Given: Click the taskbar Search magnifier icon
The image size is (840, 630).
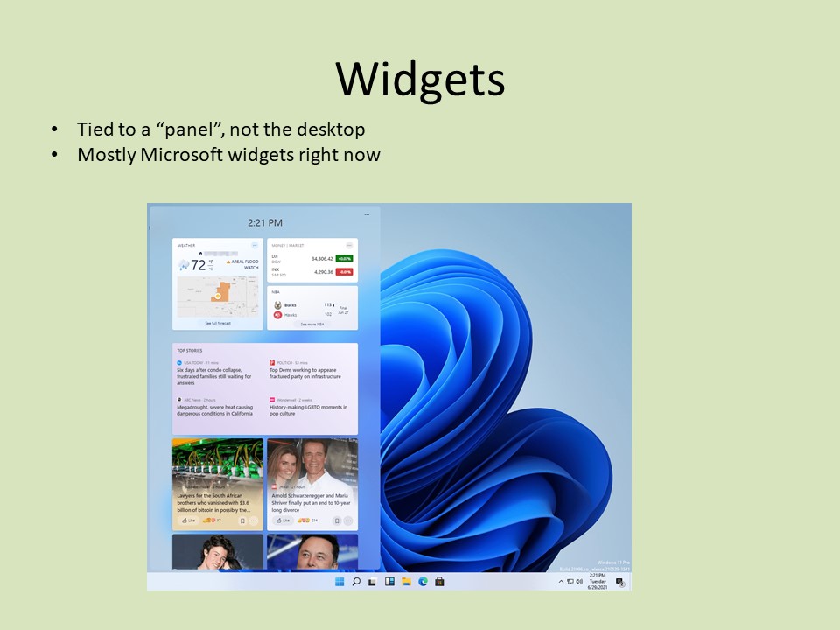Looking at the screenshot, I should pos(356,582).
